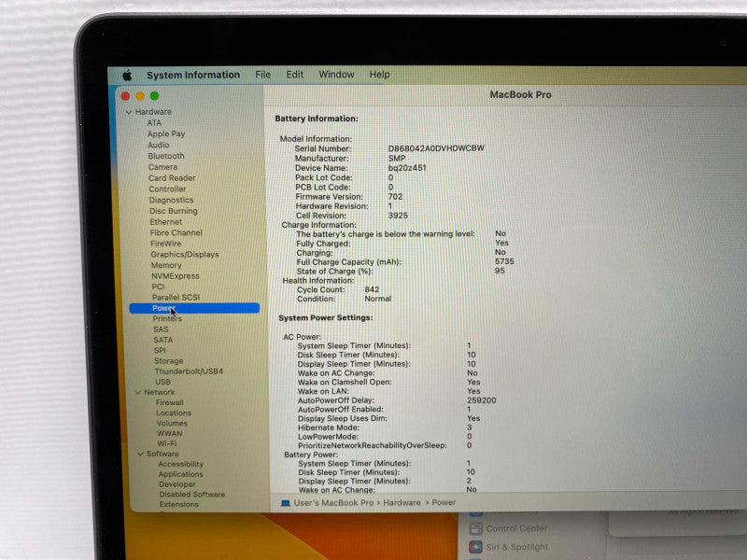Select Camera in the sidebar
Image resolution: width=747 pixels, height=560 pixels.
pyautogui.click(x=162, y=167)
